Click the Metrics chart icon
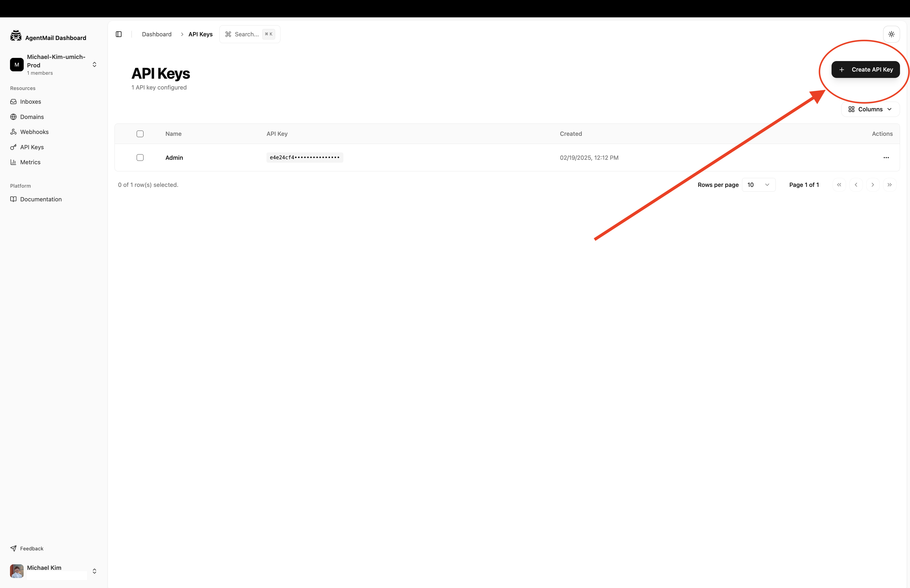 [x=14, y=162]
